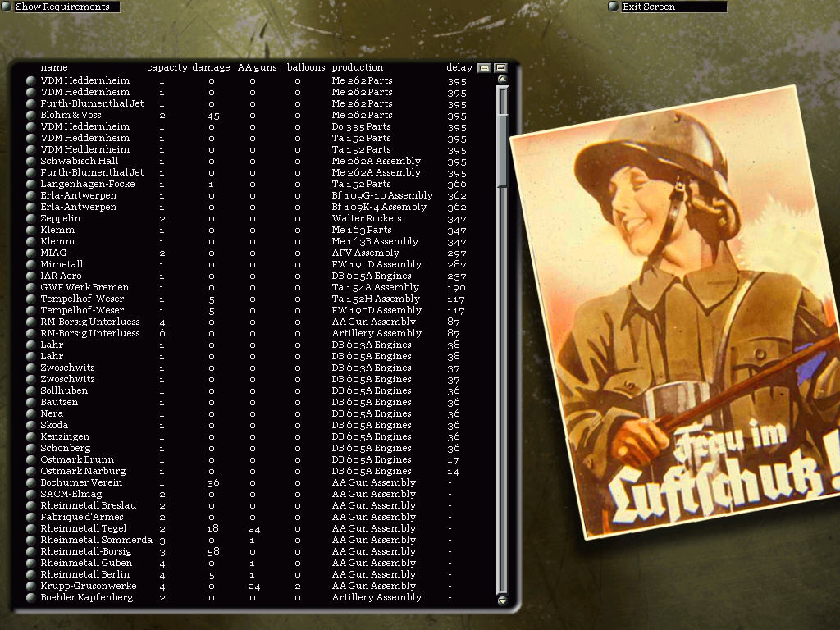
Task: Click the damage value 45 for Blohm & Voss
Action: (213, 116)
